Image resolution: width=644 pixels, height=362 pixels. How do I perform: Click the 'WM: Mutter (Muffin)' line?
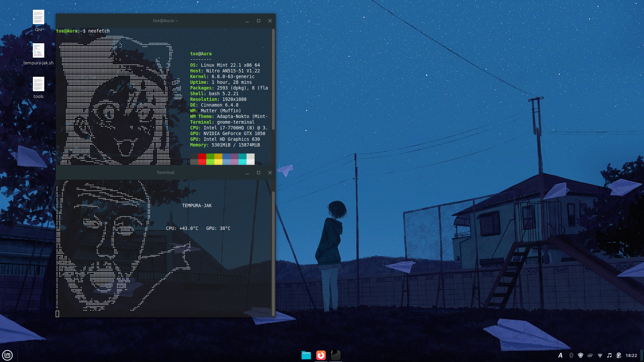pos(216,111)
